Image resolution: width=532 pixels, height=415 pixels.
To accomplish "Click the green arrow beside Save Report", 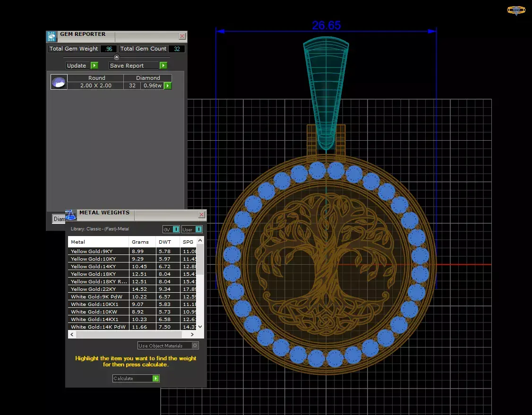I will coord(163,66).
